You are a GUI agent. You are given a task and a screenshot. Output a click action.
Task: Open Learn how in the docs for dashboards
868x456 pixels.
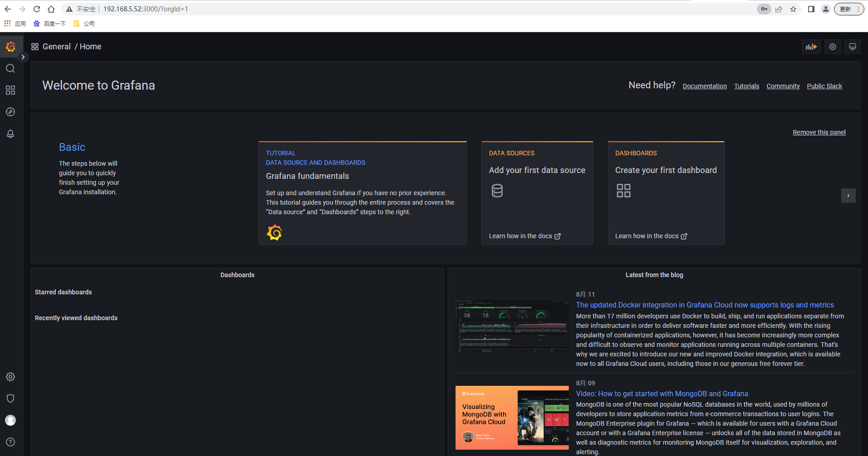pyautogui.click(x=651, y=236)
